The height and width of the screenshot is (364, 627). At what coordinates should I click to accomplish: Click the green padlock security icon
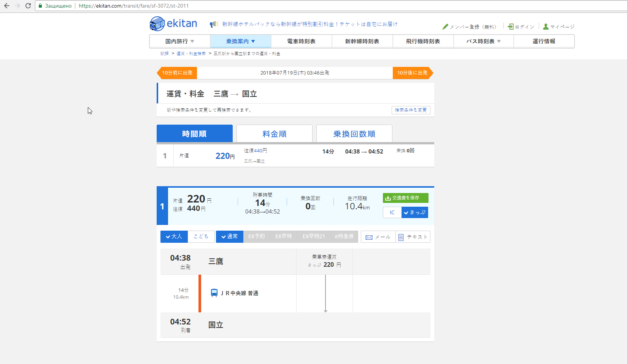click(40, 6)
